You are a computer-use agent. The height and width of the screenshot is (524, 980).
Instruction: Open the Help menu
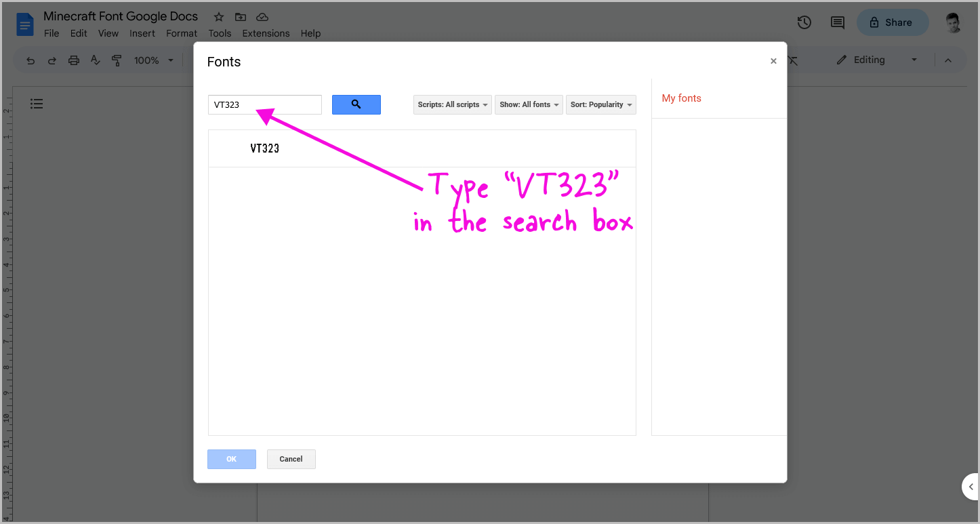pos(310,33)
